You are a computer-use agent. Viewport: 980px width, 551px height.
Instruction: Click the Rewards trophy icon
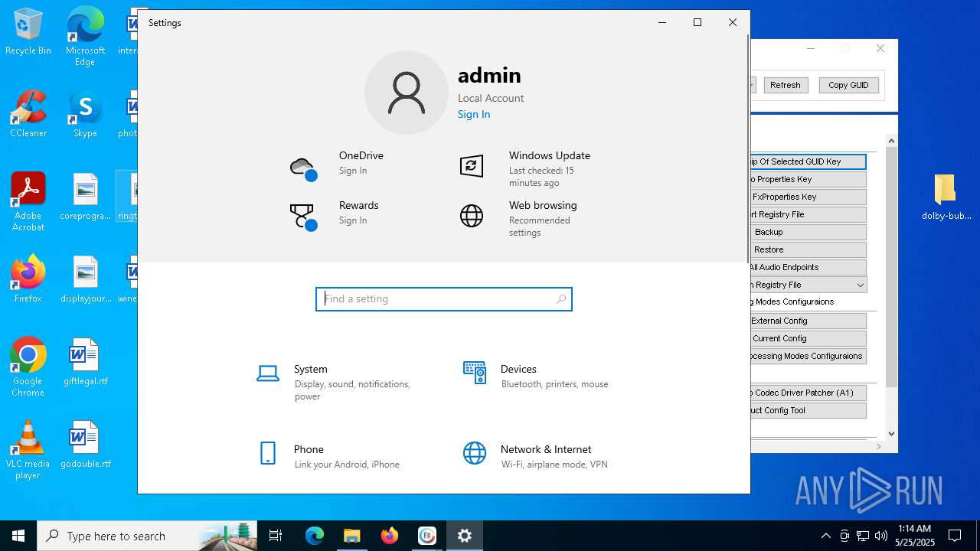tap(303, 217)
